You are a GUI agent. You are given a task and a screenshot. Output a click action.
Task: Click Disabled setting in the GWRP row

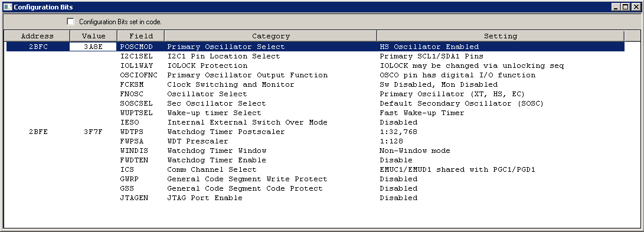398,179
